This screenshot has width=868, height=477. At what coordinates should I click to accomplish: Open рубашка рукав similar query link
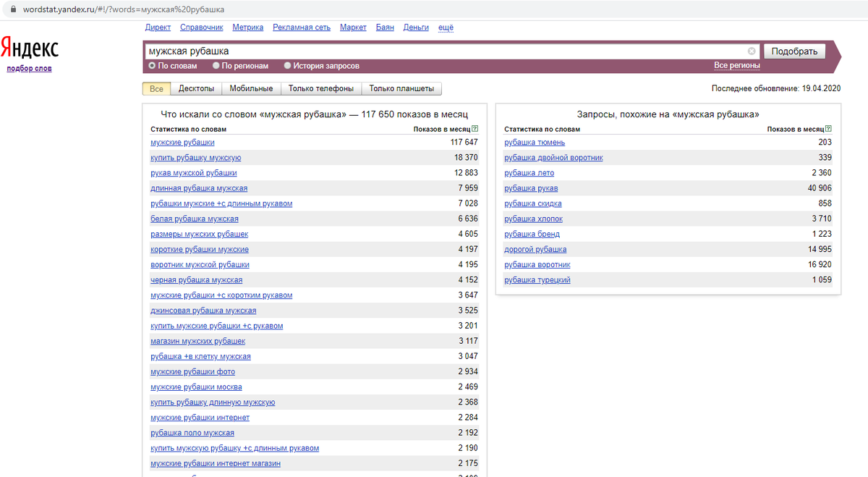coord(531,188)
